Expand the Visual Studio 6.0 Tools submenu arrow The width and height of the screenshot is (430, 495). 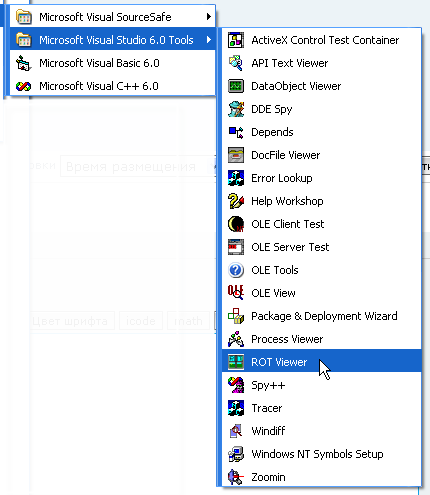[209, 40]
